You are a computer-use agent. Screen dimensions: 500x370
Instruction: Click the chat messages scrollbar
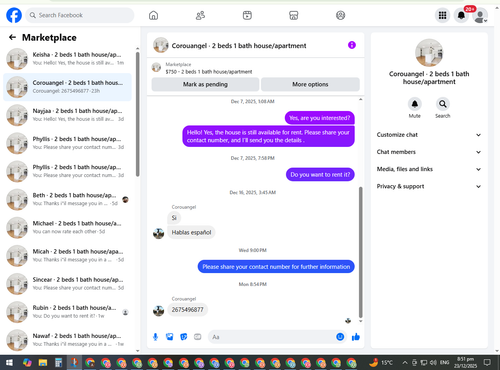(x=360, y=252)
